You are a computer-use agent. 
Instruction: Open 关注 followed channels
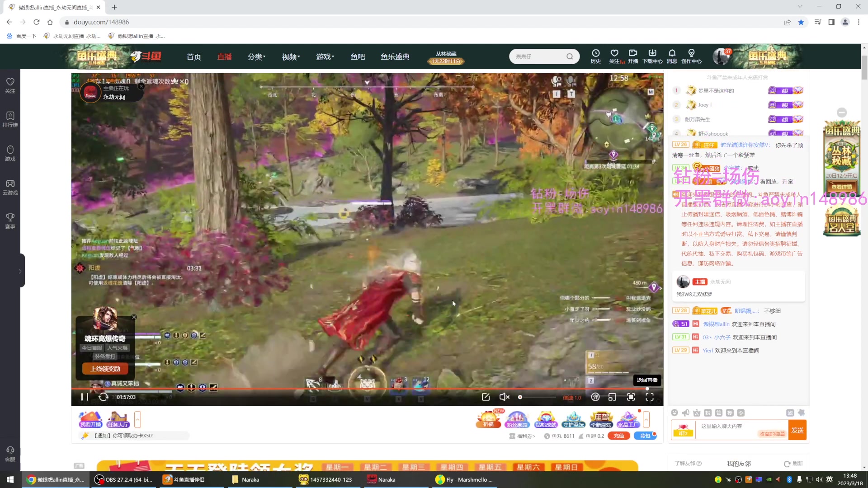click(614, 56)
